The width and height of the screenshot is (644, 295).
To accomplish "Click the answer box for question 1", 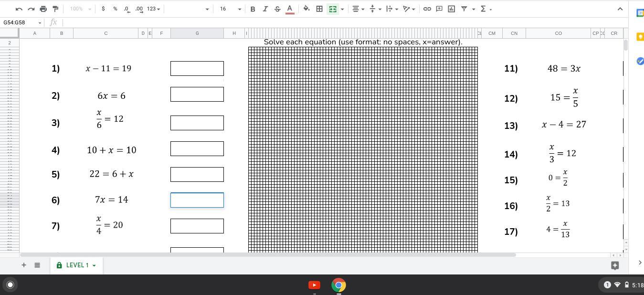I will pos(197,68).
